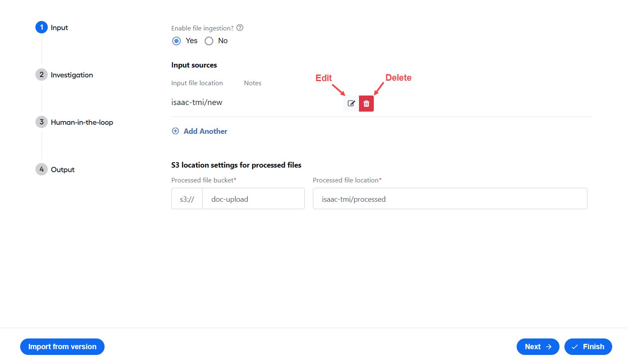Screen dimensions: 627x364
Task: Open the help tooltip for file ingestion
Action: tap(240, 28)
